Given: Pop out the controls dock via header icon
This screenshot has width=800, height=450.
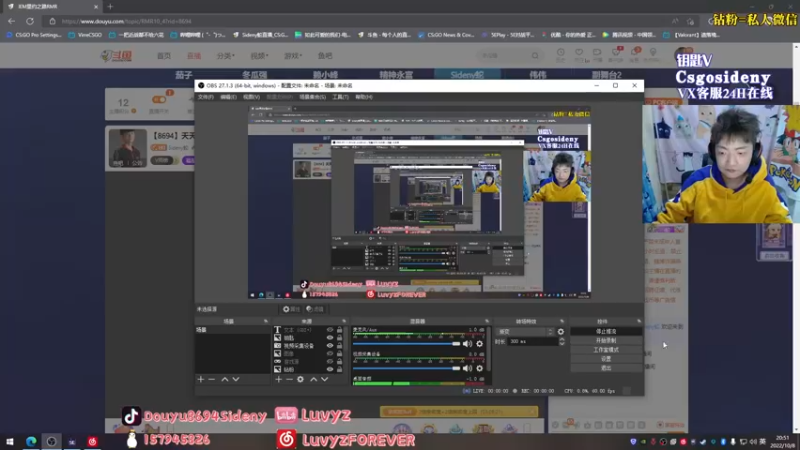Looking at the screenshot, I should (x=639, y=321).
